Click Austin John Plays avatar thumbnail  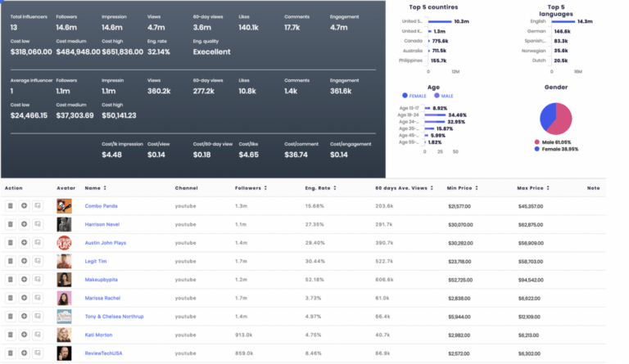(64, 243)
